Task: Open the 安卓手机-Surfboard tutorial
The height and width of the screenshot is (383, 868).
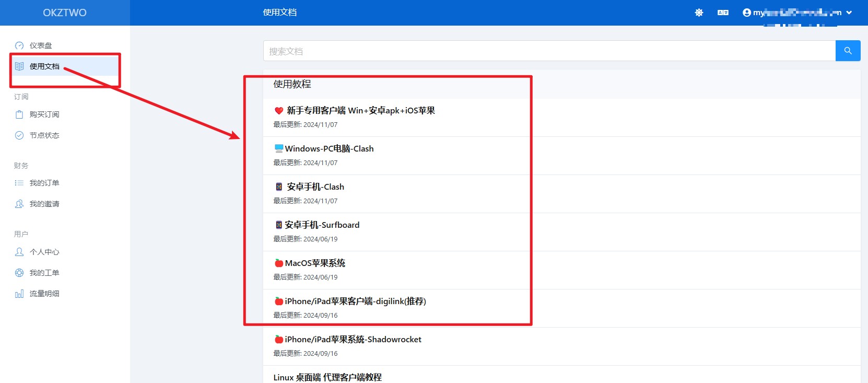Action: pos(322,225)
